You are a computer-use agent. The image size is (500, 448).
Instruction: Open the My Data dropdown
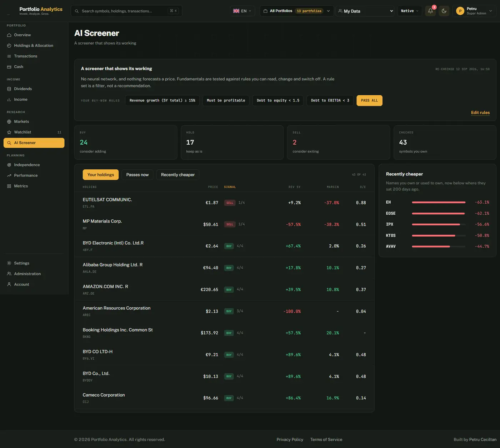click(365, 11)
